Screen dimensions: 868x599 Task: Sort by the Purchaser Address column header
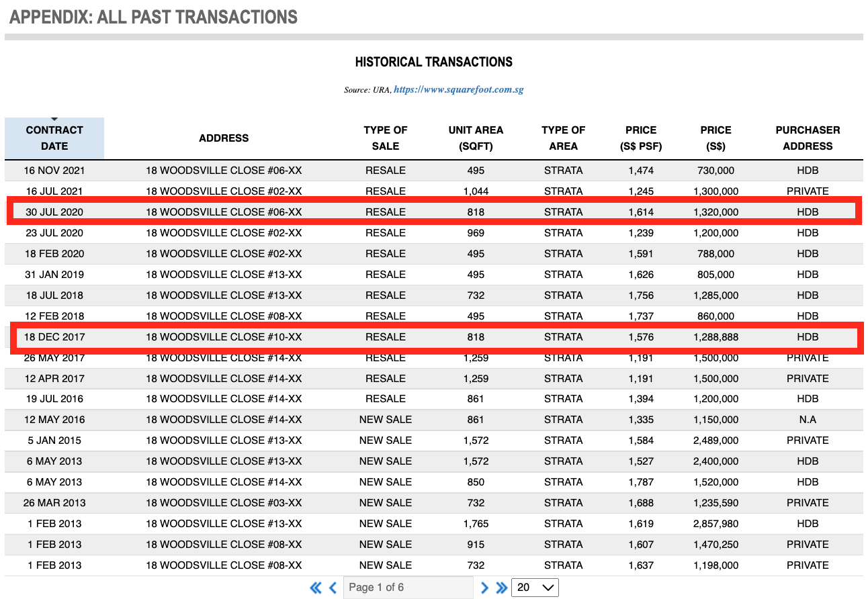[808, 138]
